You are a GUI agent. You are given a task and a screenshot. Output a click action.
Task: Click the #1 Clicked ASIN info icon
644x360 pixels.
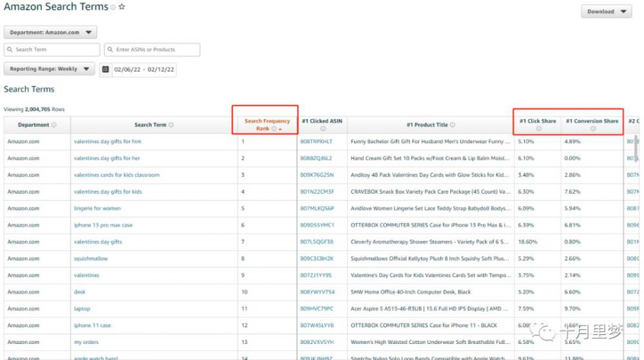click(x=323, y=129)
